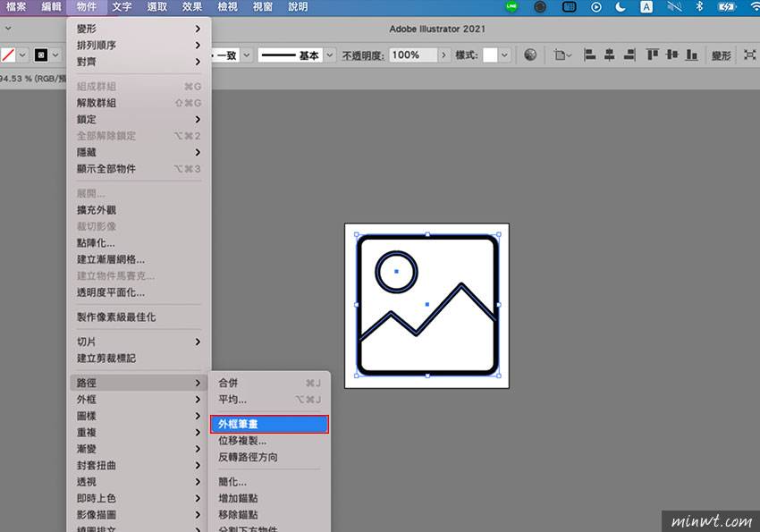Click the vertical align top icon

652,55
